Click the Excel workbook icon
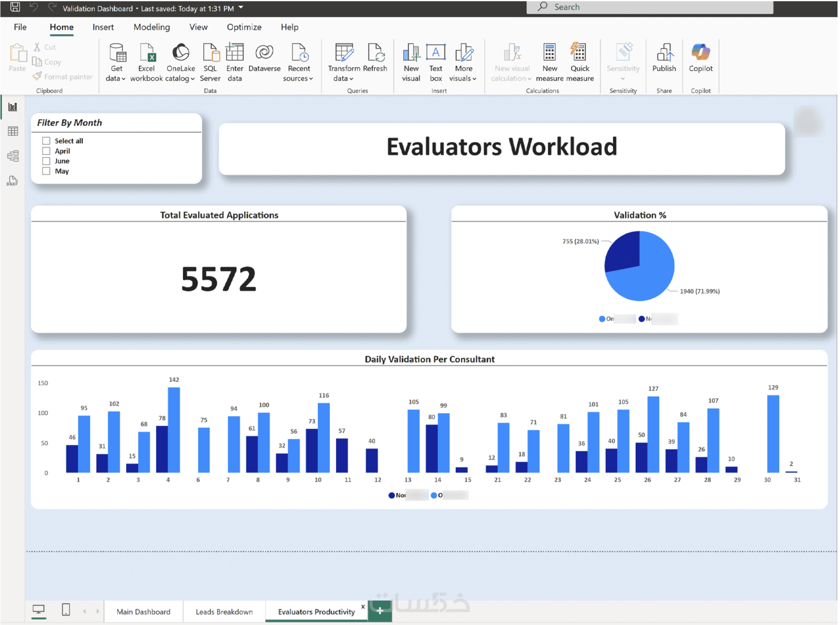840x625 pixels. pyautogui.click(x=146, y=53)
